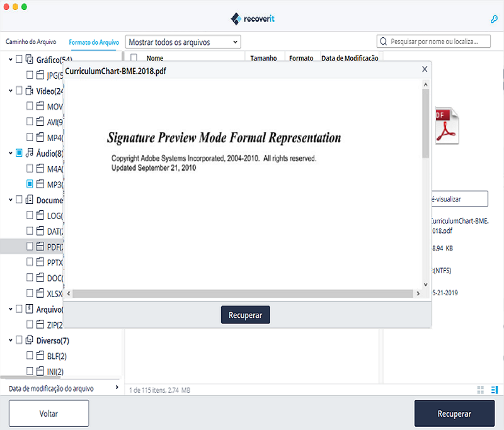
Task: Click the key activation icon
Action: tap(494, 20)
